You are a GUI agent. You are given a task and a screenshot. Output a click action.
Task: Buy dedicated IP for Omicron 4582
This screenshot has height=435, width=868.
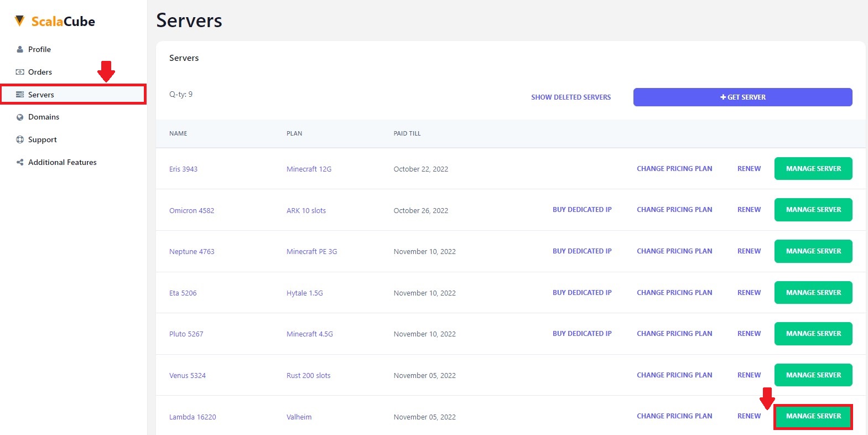click(x=582, y=209)
